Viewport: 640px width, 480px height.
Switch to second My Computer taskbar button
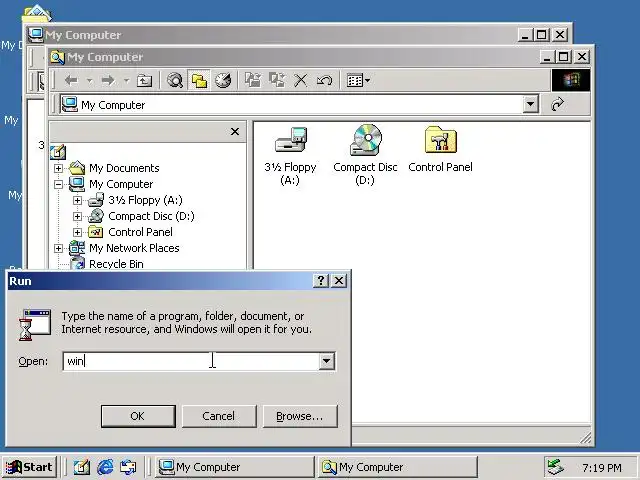click(x=397, y=467)
